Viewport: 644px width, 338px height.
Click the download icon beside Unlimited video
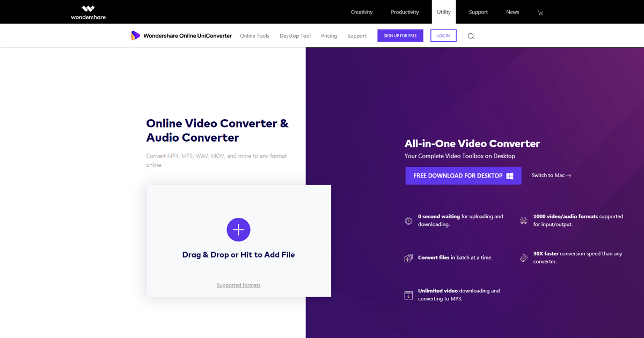[x=408, y=295]
